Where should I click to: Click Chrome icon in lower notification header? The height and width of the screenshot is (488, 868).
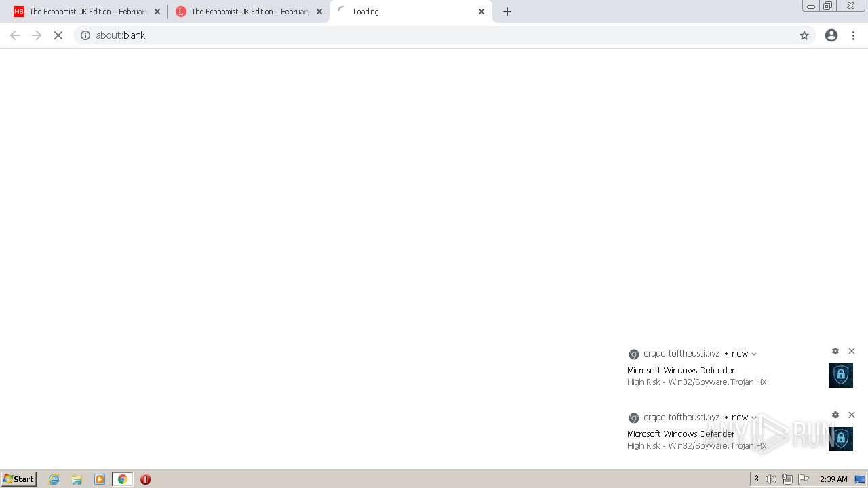pyautogui.click(x=634, y=418)
